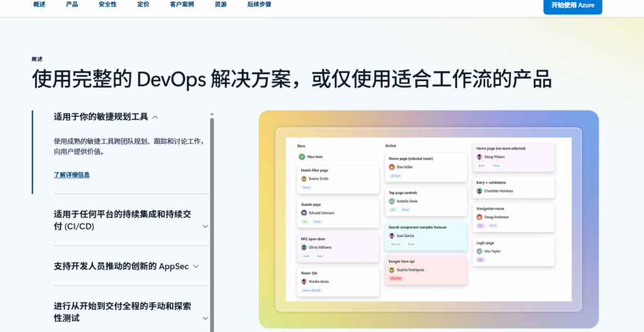This screenshot has height=332, width=644.
Task: Click Home page (no room selected) title
Action: point(501,148)
